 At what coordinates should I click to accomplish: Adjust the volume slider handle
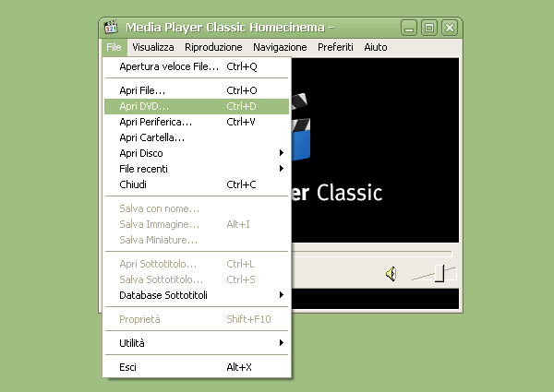pyautogui.click(x=441, y=273)
